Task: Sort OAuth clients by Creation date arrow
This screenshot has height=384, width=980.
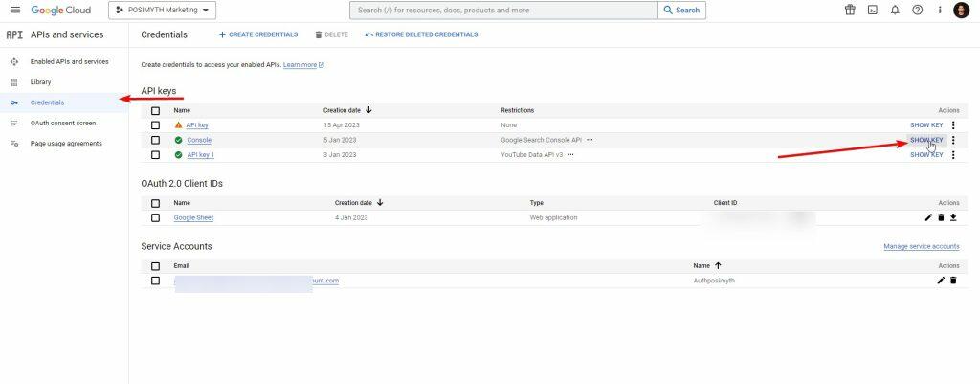Action: tap(380, 203)
